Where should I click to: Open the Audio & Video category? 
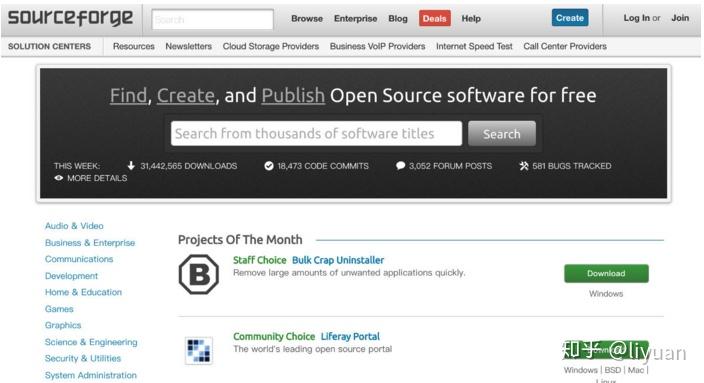coord(74,226)
